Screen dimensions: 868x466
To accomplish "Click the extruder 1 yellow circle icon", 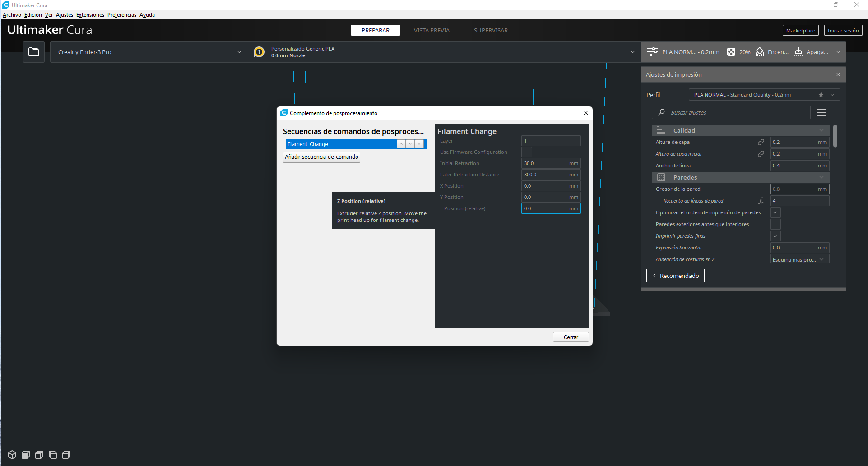I will [x=259, y=52].
